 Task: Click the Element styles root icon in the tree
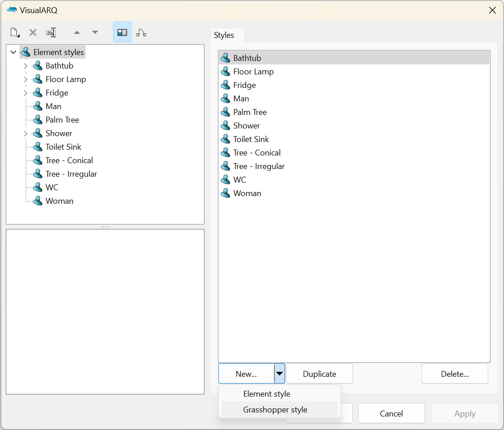click(26, 52)
